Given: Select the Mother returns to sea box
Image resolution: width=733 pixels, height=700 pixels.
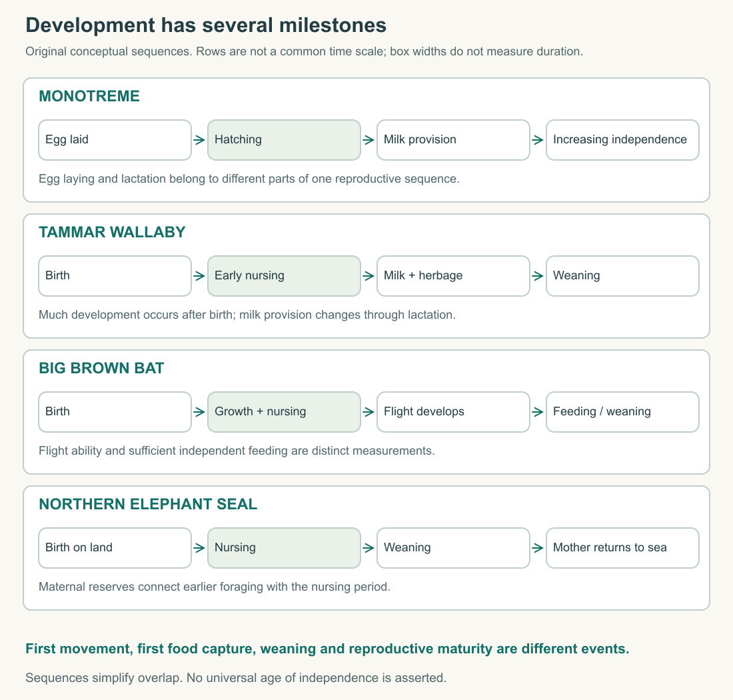Looking at the screenshot, I should [x=622, y=548].
